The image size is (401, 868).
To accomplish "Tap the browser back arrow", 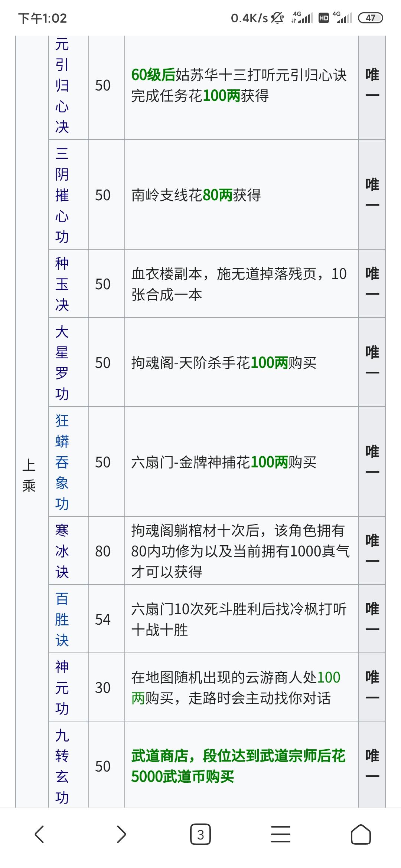I will (x=40, y=834).
